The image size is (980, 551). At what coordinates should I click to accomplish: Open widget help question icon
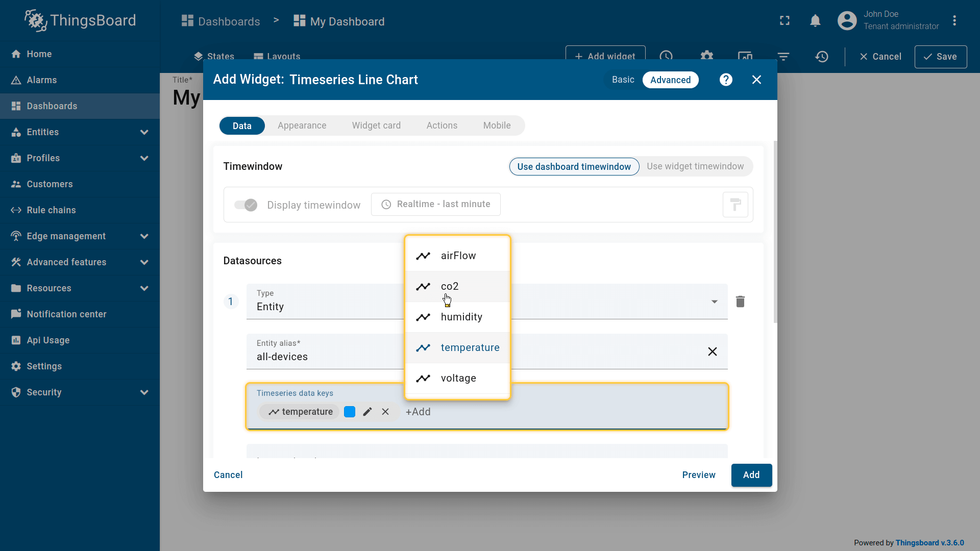click(x=726, y=80)
